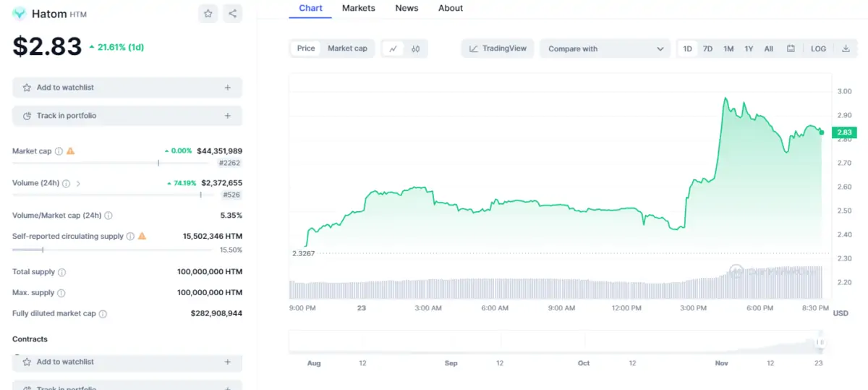Click the #2262 market cap rank badge
868x390 pixels.
[230, 163]
